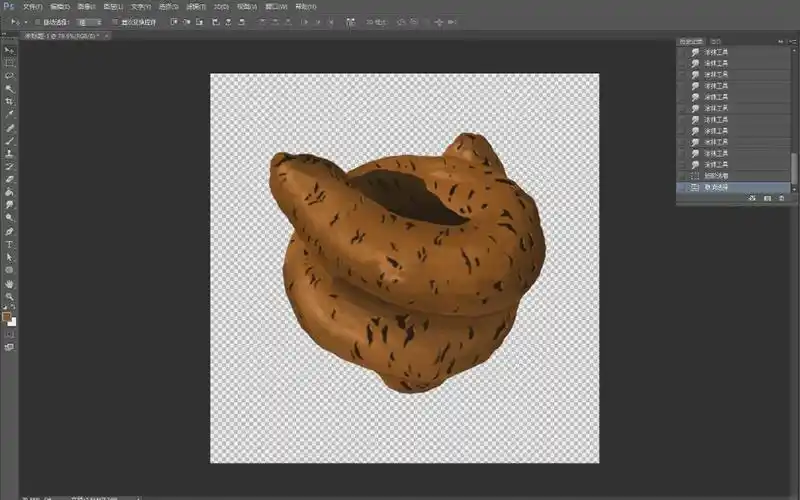Pick the Lasso tool
Screen dimensions: 800x500
click(x=10, y=75)
